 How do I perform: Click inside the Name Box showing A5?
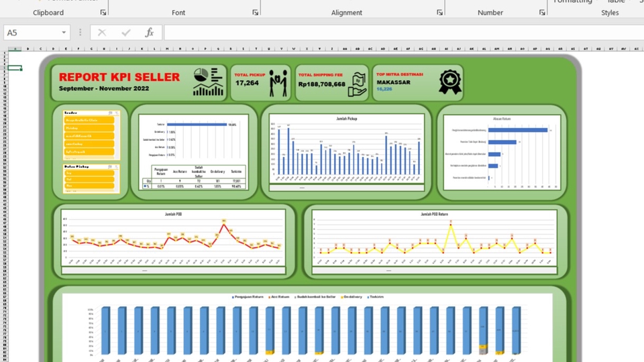point(32,32)
